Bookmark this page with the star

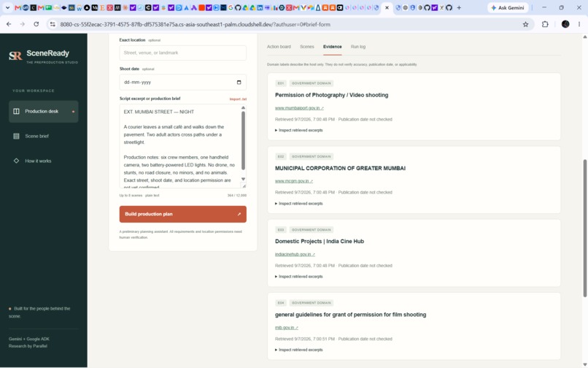(525, 24)
